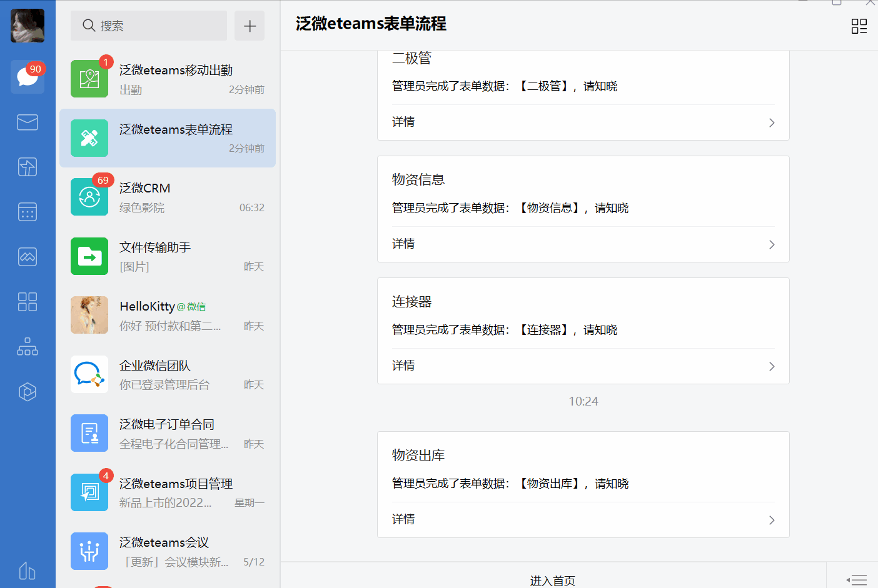Open the mail envelope icon in sidebar

(x=28, y=122)
